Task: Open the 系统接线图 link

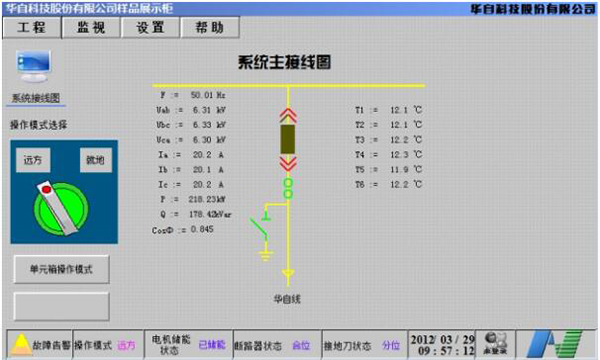Action: click(x=36, y=98)
